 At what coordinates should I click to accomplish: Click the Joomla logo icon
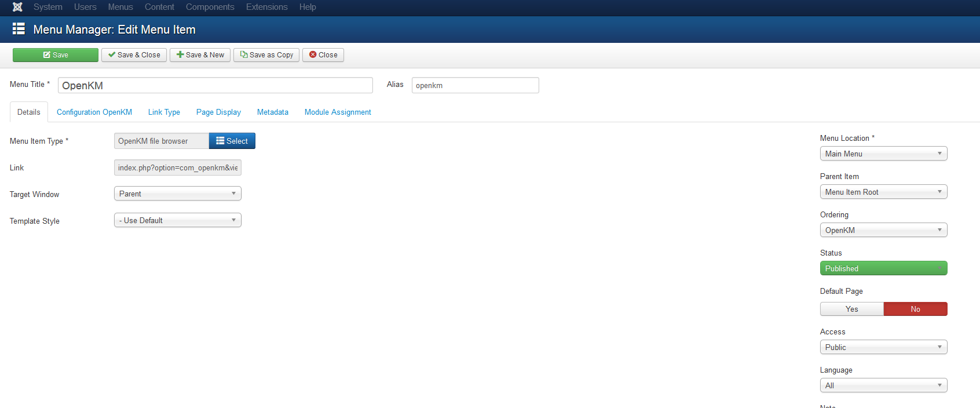(x=17, y=7)
